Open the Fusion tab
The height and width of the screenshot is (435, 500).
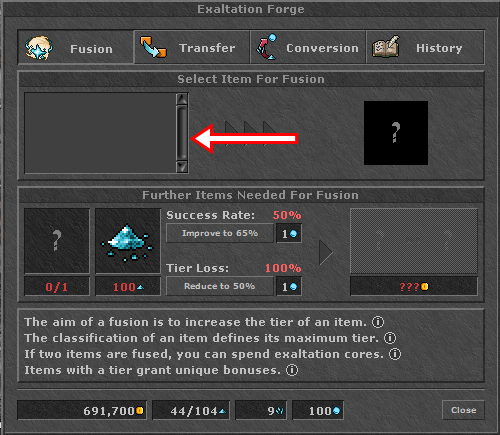(76, 47)
